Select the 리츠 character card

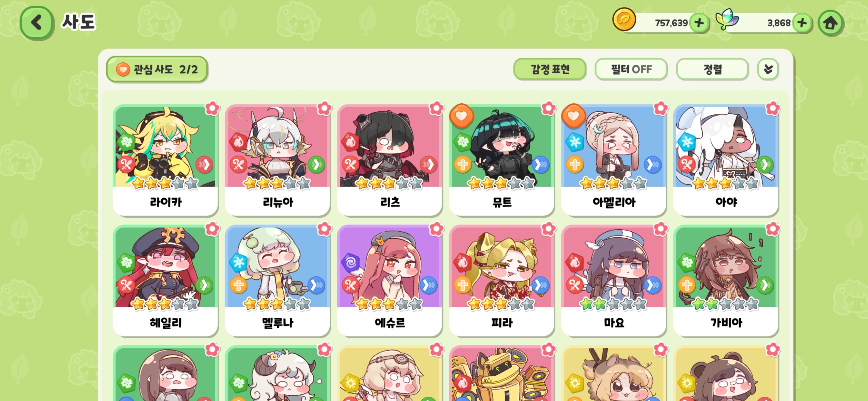(x=389, y=160)
